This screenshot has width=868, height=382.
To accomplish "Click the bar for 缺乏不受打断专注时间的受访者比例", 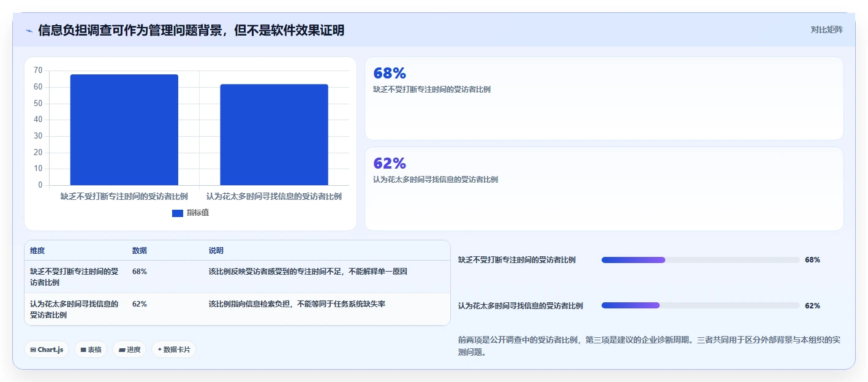I will 124,130.
